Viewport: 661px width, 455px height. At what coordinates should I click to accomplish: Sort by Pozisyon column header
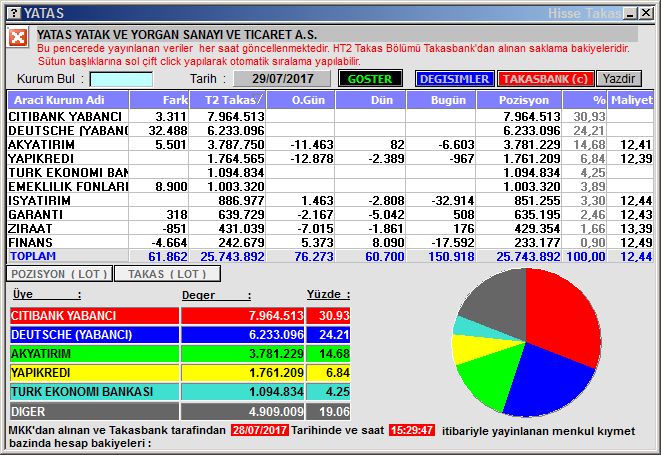click(519, 100)
